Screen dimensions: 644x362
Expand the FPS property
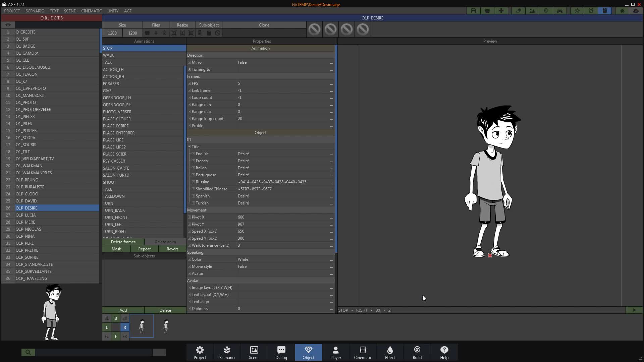tap(189, 83)
